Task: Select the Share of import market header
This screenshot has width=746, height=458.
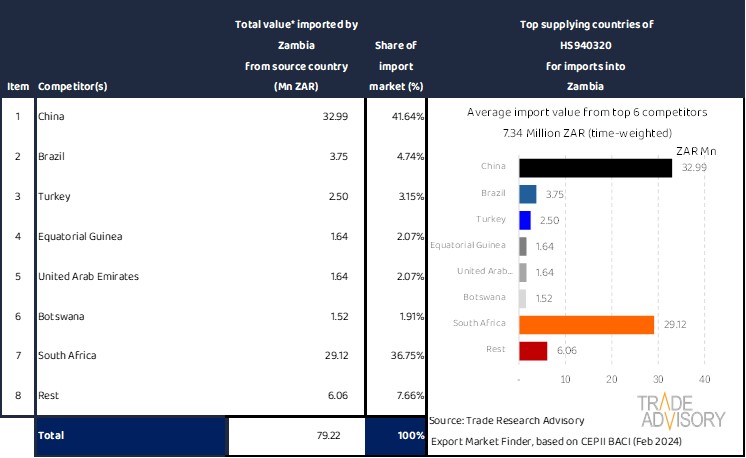Action: (396, 66)
